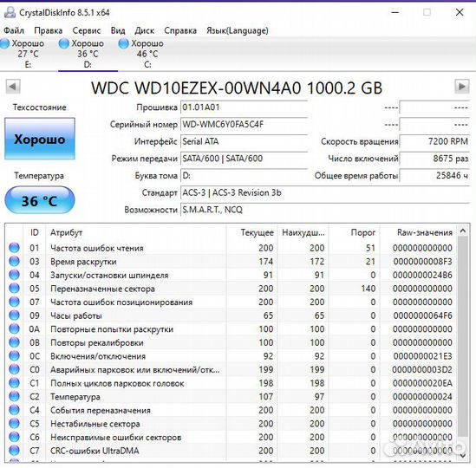Click status icon for Переназначенные сектора
This screenshot has width=476, height=468.
tap(14, 289)
